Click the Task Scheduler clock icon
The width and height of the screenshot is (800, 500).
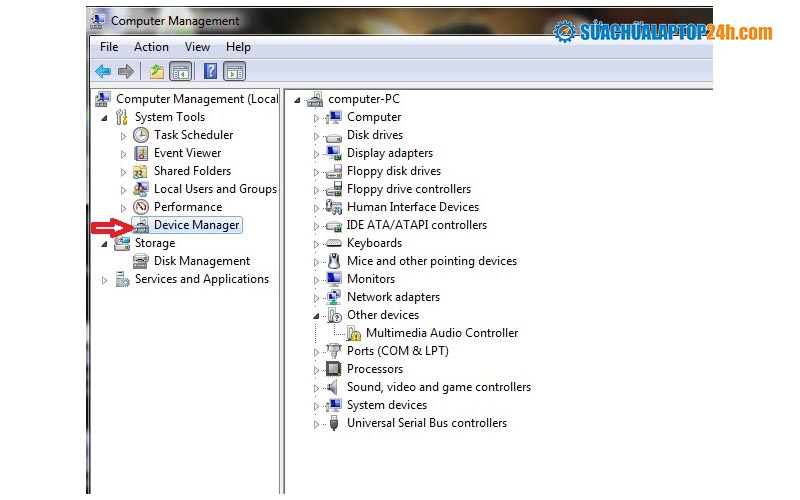tap(141, 135)
